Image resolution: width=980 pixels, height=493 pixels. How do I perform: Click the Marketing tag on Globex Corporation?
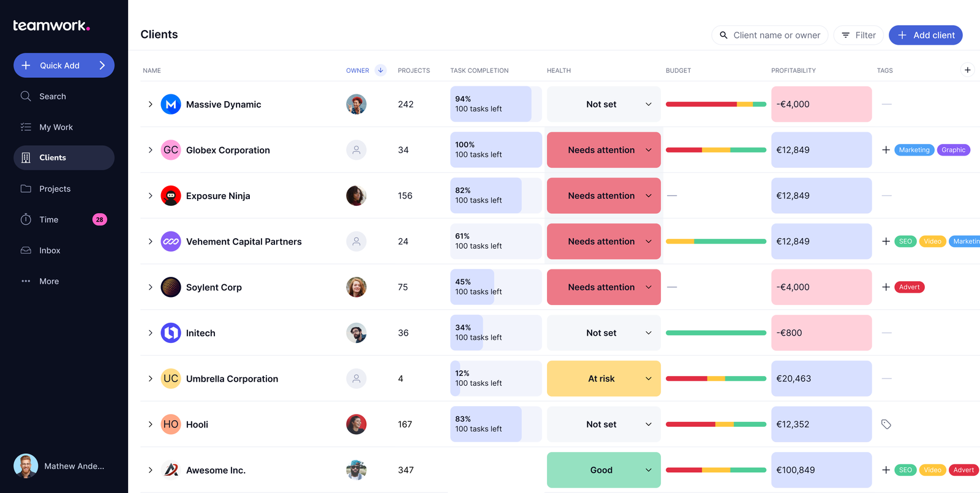pos(914,150)
